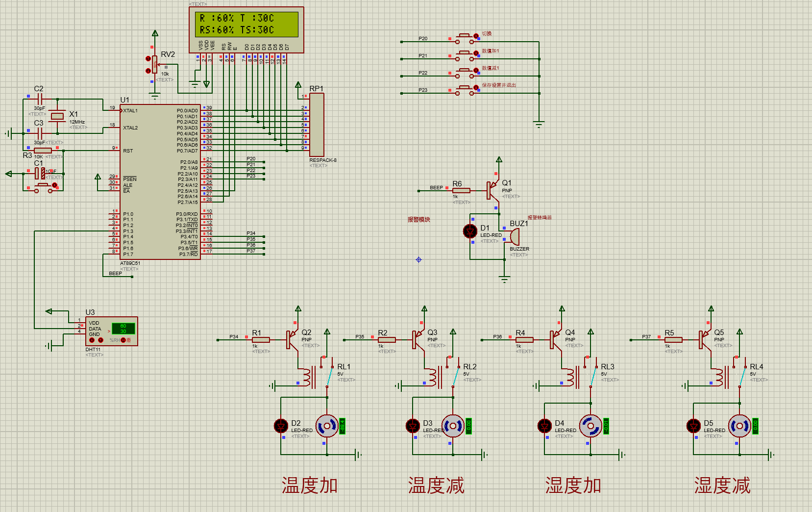Toggle the latch on the 数值减1 button

[x=476, y=71]
